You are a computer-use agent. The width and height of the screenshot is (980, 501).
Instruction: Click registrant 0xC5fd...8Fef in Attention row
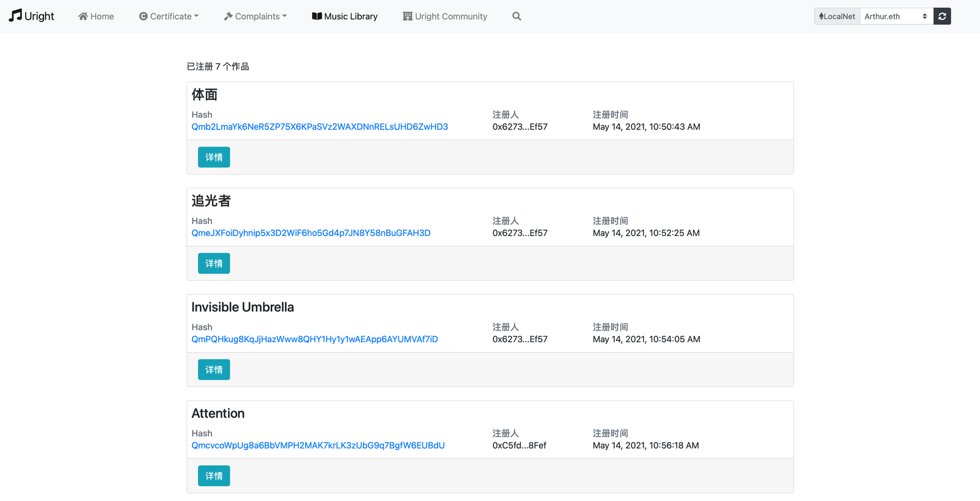coord(519,445)
